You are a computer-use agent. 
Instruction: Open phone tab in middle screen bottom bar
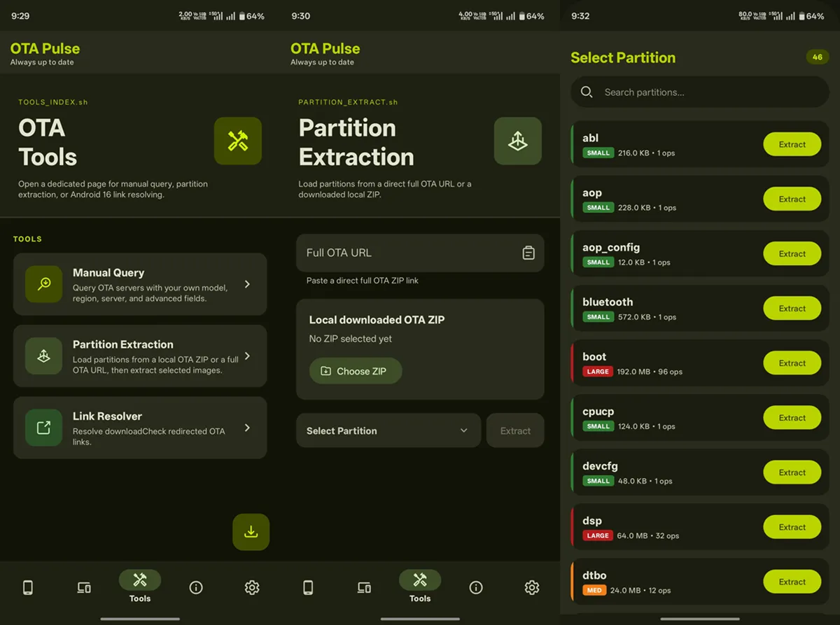point(308,588)
